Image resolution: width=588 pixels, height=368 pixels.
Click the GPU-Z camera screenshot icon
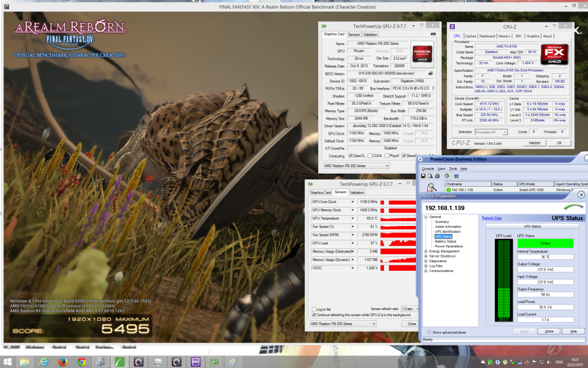433,34
